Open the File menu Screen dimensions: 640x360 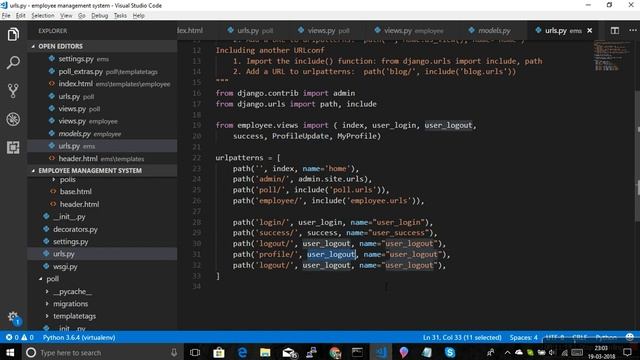pos(6,16)
